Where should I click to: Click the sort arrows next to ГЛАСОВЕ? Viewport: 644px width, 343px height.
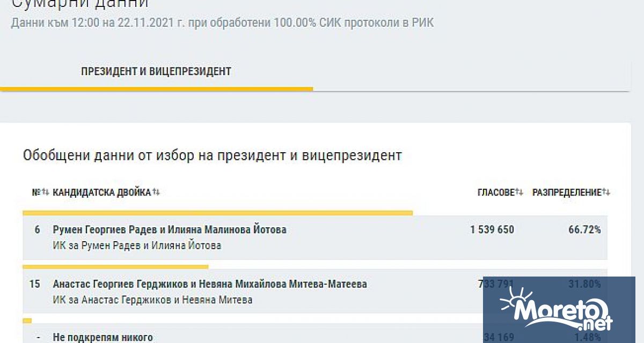tap(519, 192)
